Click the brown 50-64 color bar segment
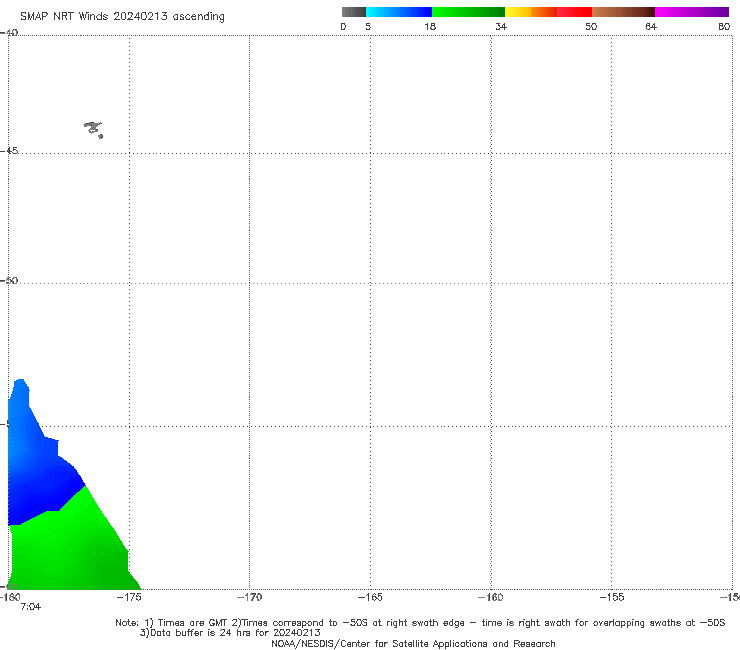The image size is (740, 650). 623,12
